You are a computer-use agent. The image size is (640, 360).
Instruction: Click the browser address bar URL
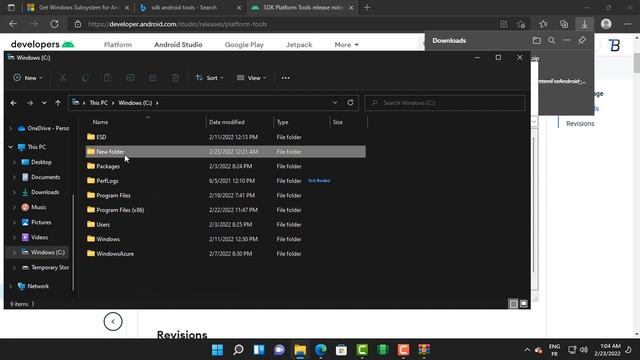(178, 24)
